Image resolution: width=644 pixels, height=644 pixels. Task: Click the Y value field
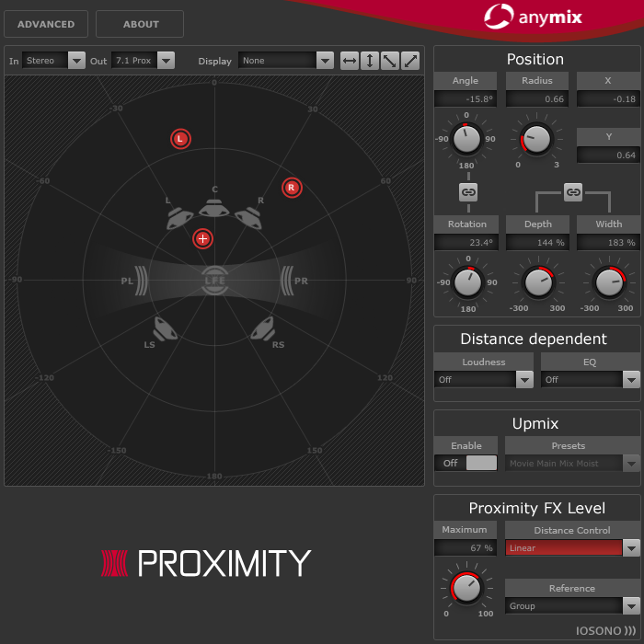608,155
